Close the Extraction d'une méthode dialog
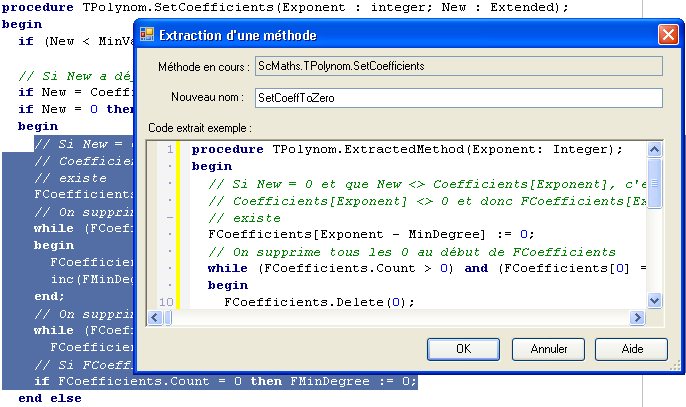Image resolution: width=686 pixels, height=407 pixels. (x=667, y=35)
